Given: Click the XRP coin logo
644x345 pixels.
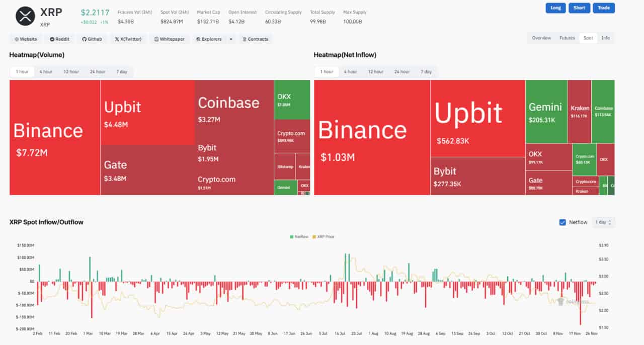Looking at the screenshot, I should tap(25, 16).
